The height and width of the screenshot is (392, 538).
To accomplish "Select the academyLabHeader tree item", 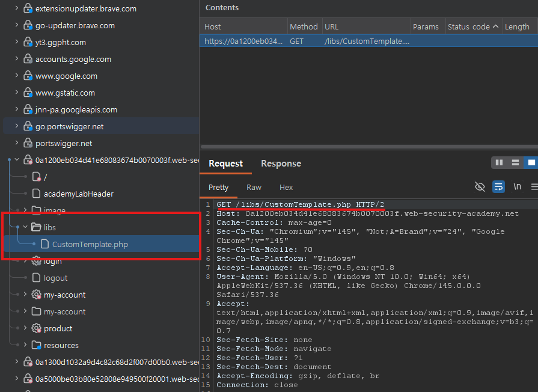I will [78, 194].
